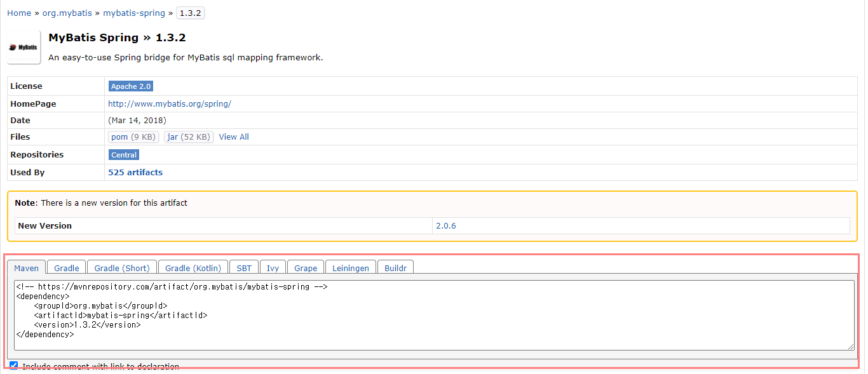
Task: Click the MyBatis logo image
Action: click(x=24, y=47)
